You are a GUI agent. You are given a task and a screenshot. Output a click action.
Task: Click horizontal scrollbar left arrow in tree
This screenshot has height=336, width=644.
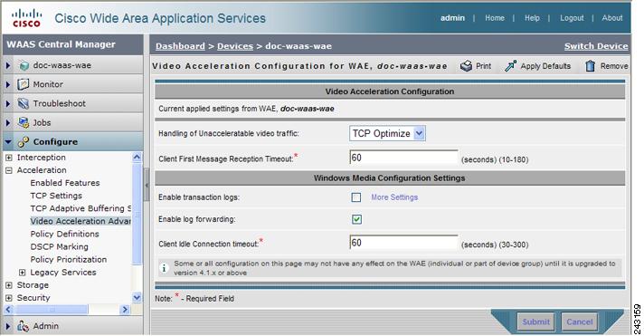tap(8, 309)
